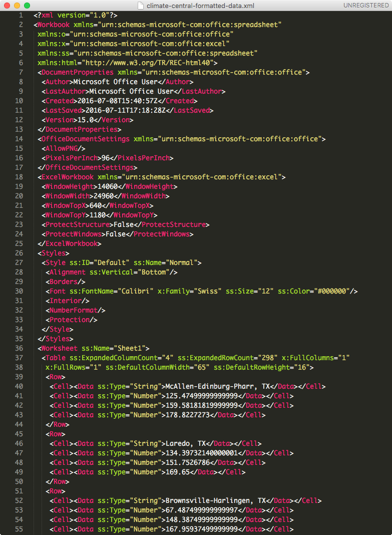Click the 169.65 number value
The image size is (392, 535).
[x=178, y=472]
